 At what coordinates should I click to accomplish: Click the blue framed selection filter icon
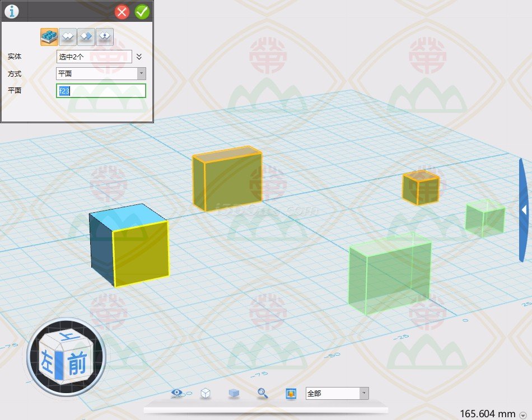(291, 394)
